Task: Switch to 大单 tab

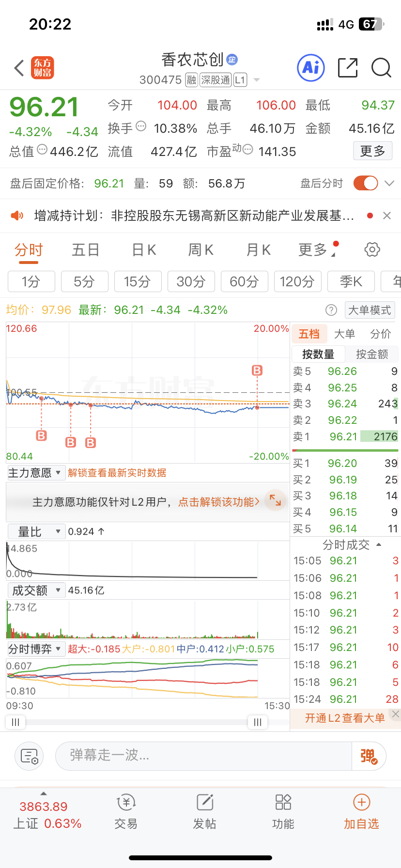Action: tap(345, 334)
